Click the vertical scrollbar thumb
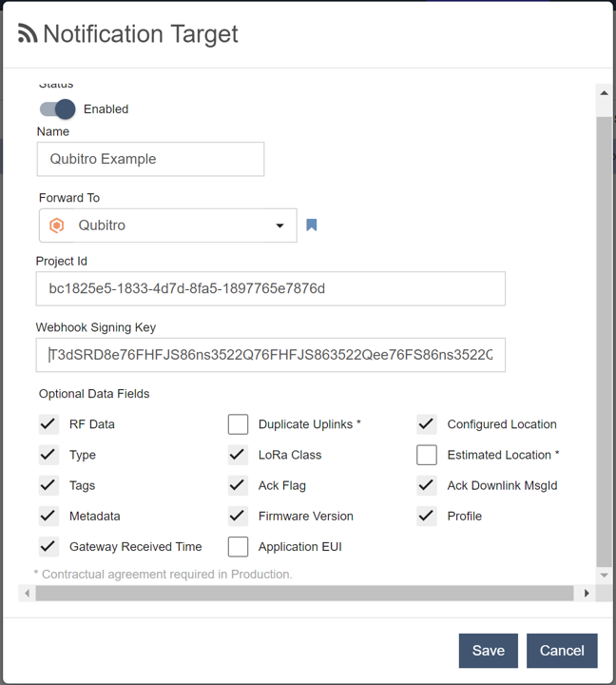The height and width of the screenshot is (685, 616). point(605,342)
